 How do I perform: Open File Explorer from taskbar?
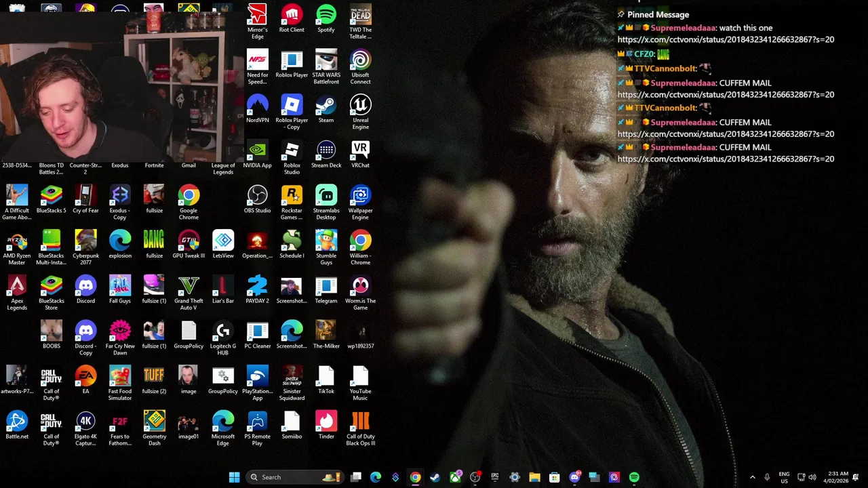[534, 477]
